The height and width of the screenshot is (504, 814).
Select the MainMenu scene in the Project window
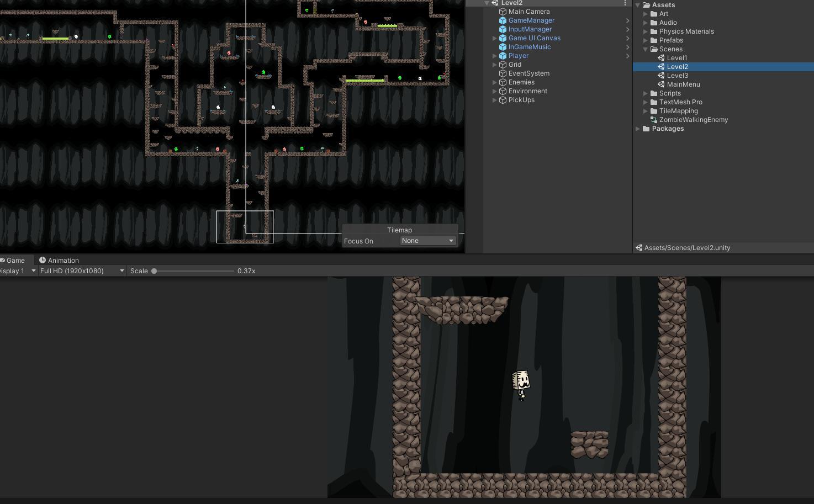click(684, 84)
